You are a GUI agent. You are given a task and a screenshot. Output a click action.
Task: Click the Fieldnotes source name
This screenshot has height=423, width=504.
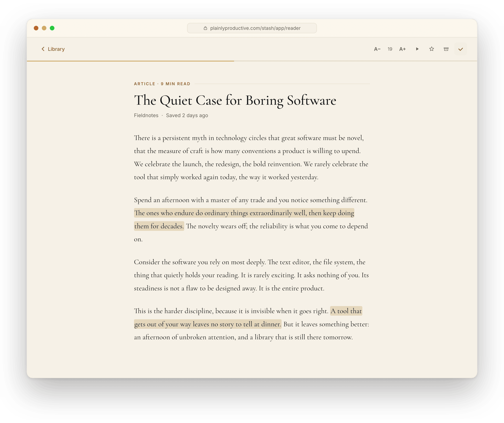coord(146,115)
